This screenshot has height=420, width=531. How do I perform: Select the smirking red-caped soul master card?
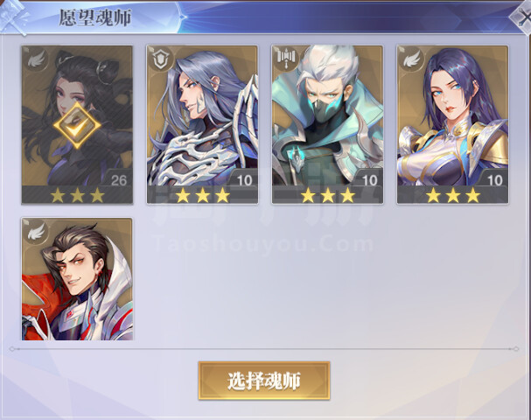77,279
